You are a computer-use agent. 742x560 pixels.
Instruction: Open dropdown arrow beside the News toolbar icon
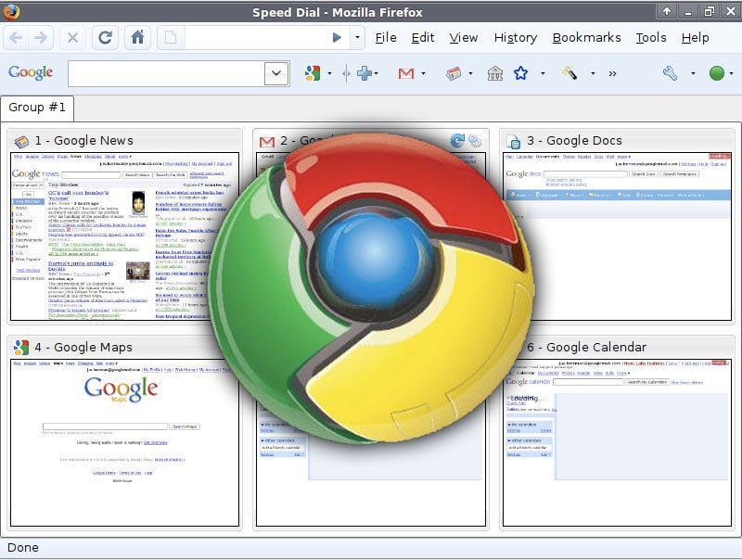[470, 73]
